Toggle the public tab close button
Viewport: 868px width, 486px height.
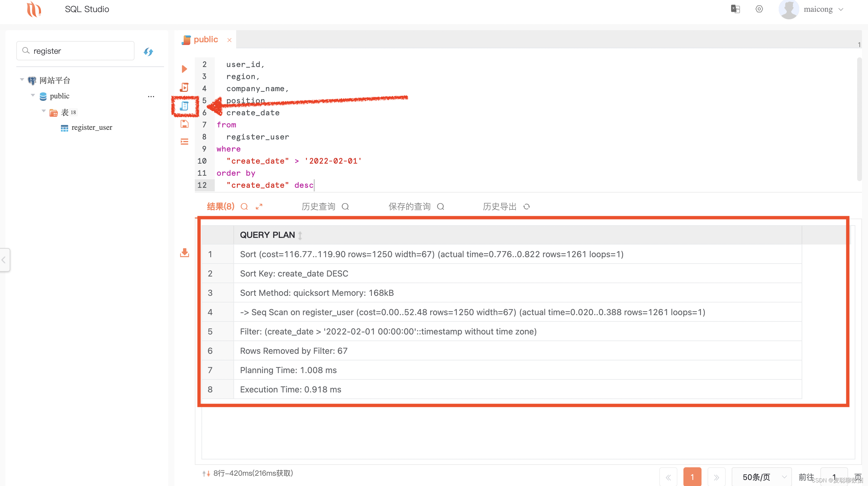[x=230, y=39]
